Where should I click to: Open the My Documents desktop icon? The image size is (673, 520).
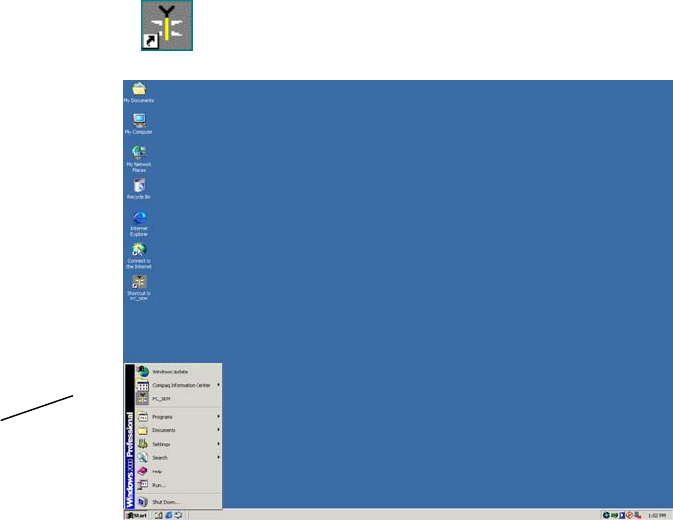pos(139,92)
